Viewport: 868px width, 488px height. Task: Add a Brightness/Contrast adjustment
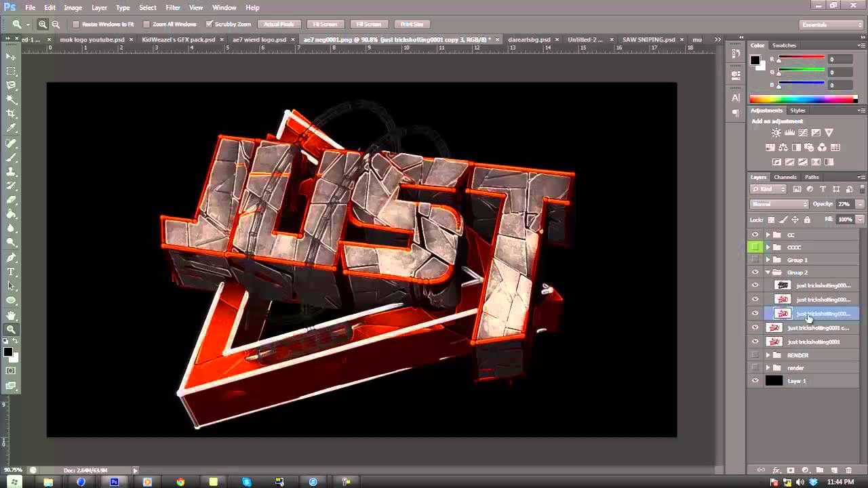(776, 133)
